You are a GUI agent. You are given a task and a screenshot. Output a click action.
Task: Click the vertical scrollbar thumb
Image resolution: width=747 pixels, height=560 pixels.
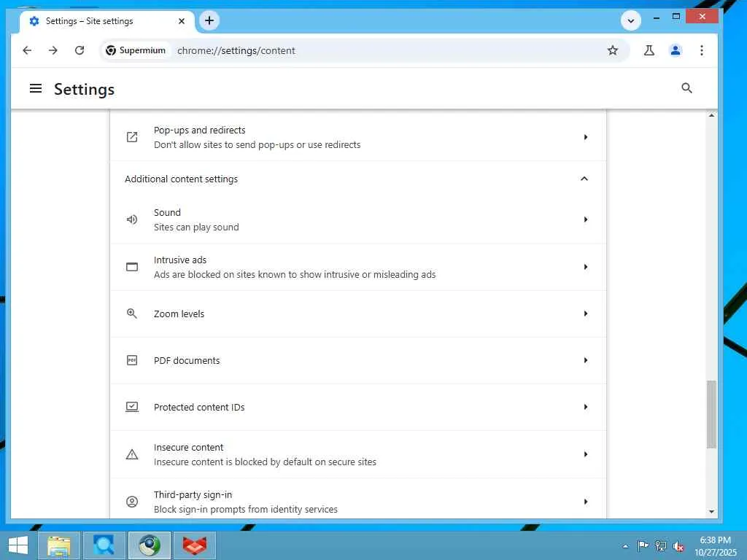pos(711,414)
